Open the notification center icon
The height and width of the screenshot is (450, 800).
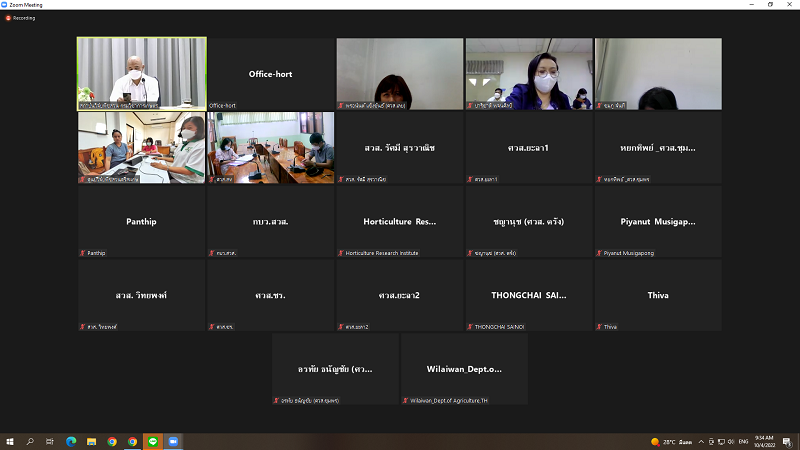[788, 441]
